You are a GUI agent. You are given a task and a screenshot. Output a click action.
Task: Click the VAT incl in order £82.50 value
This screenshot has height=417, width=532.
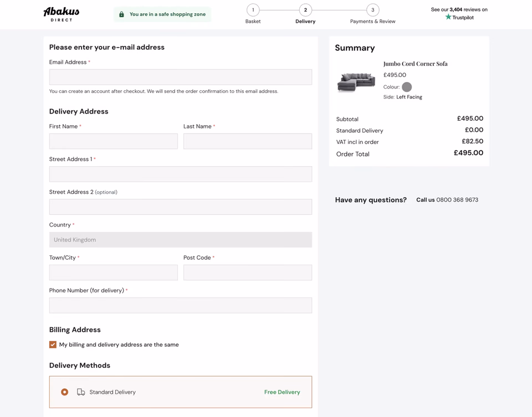tap(473, 141)
